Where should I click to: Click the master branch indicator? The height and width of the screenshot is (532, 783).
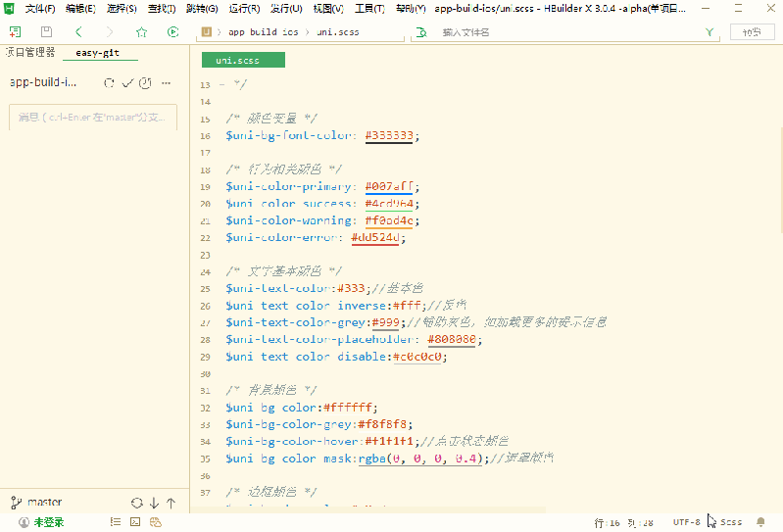click(36, 502)
